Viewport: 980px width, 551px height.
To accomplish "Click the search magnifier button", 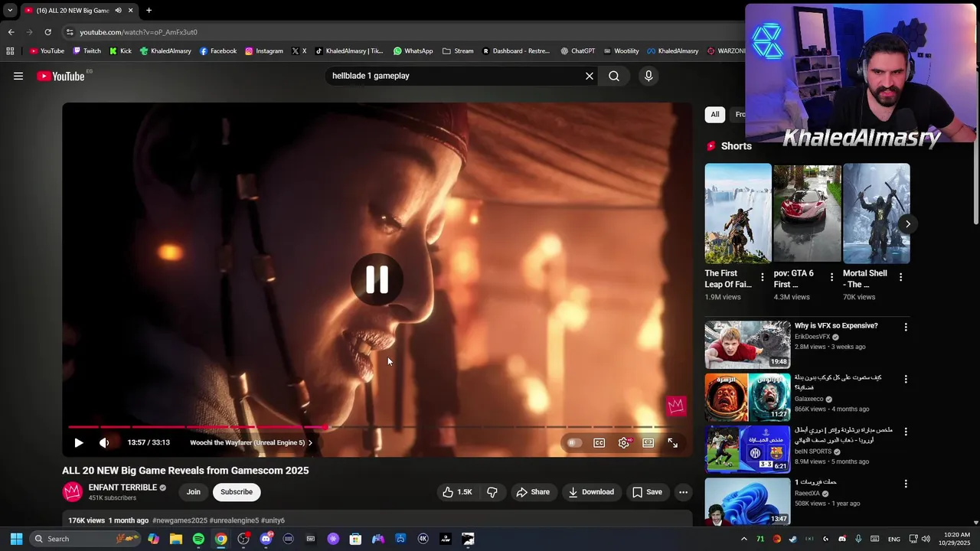I will pos(614,76).
